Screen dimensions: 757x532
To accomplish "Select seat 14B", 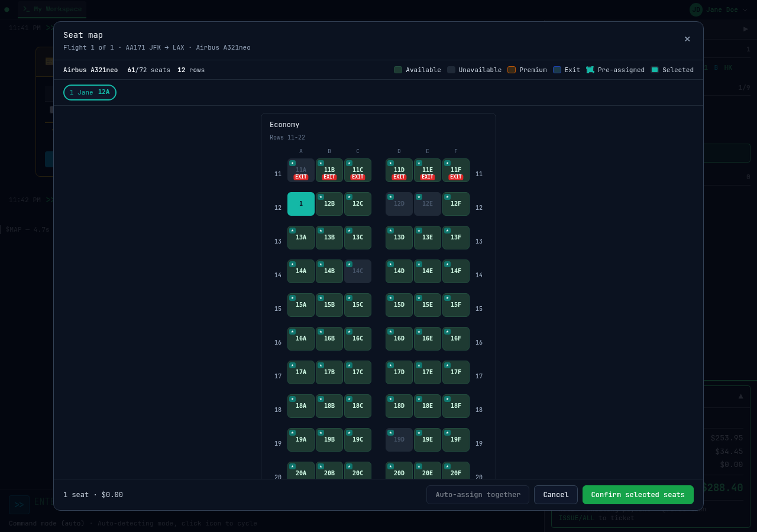I will (x=329, y=271).
